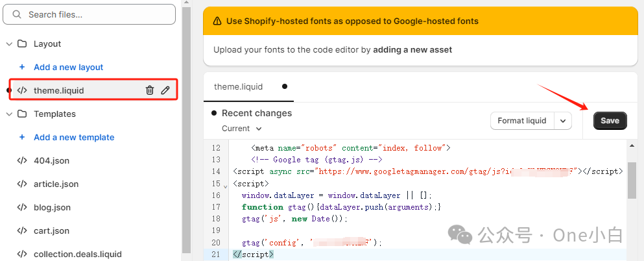Click the gtag('config' line 20
Image resolution: width=644 pixels, height=261 pixels.
point(312,243)
